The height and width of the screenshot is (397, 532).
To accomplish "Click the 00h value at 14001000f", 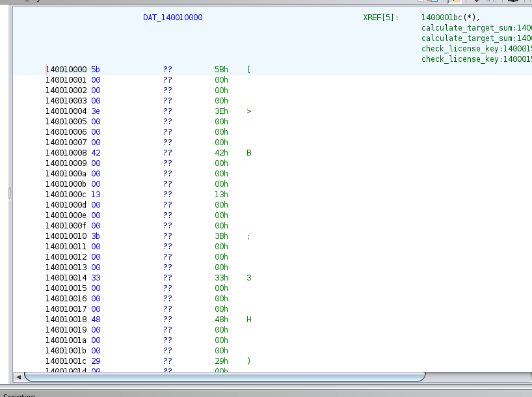I will 221,226.
